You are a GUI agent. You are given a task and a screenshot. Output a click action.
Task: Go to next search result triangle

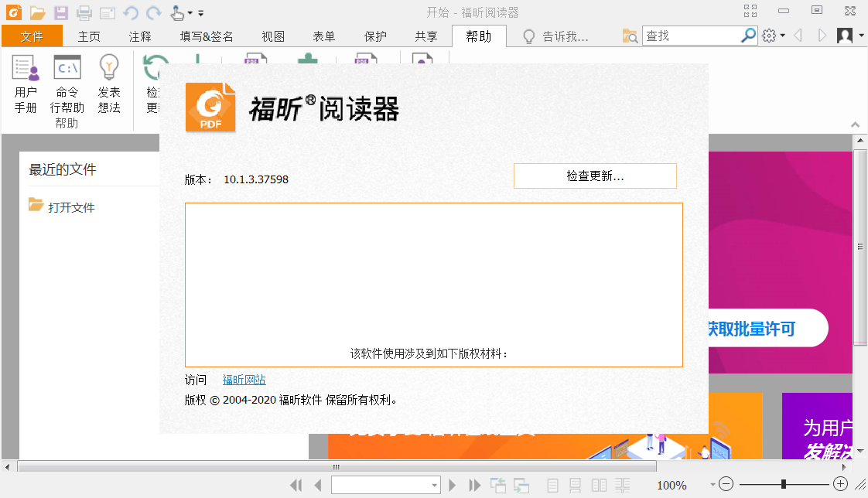[822, 36]
